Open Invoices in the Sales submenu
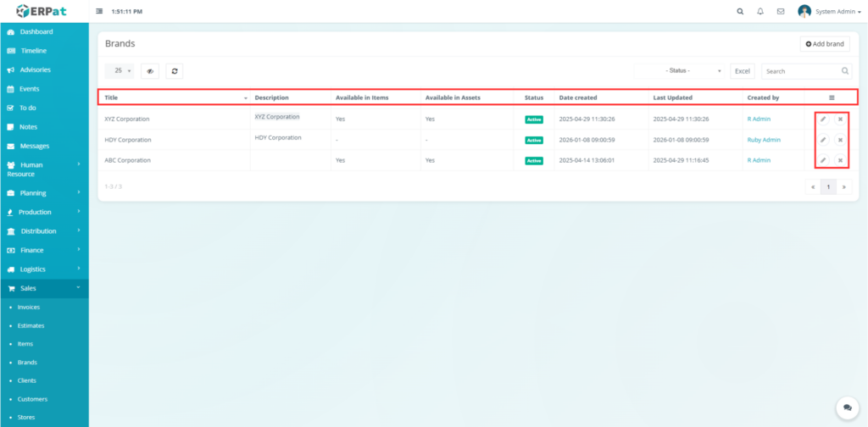868x427 pixels. (29, 307)
